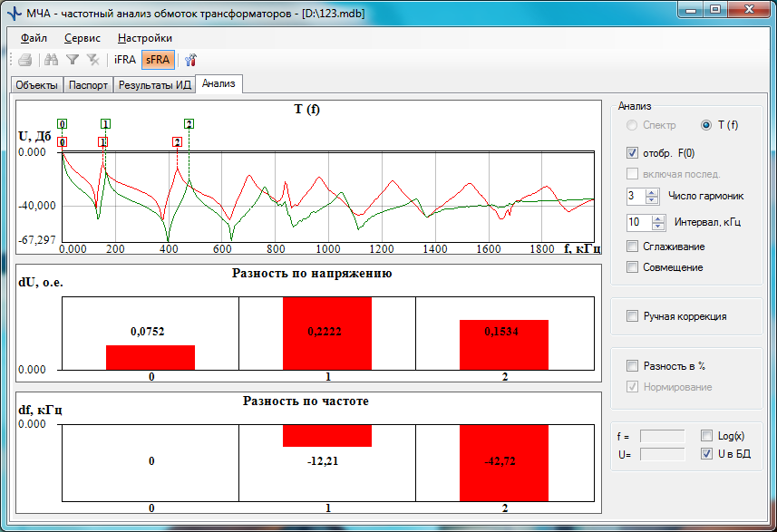Switch to the Паспорт tab

coord(88,85)
